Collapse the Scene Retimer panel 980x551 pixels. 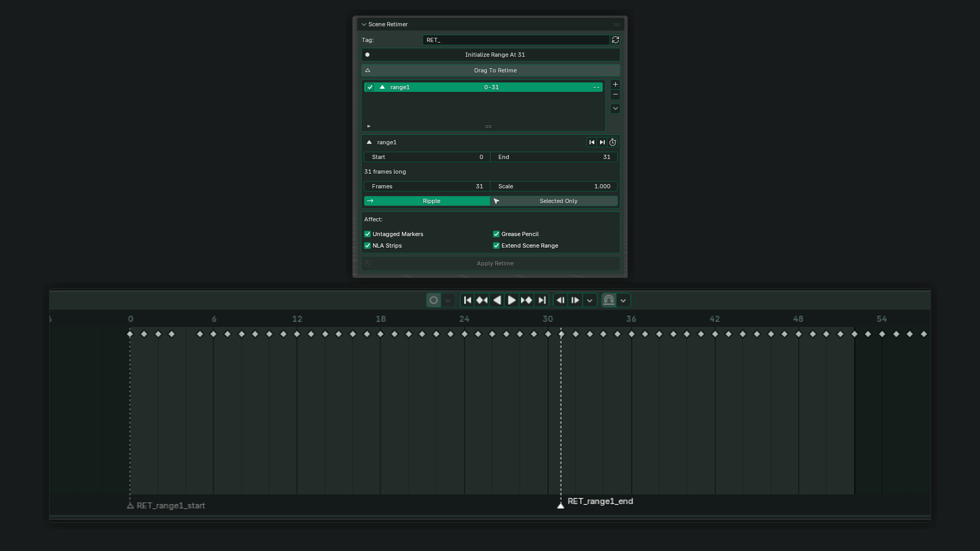click(364, 24)
